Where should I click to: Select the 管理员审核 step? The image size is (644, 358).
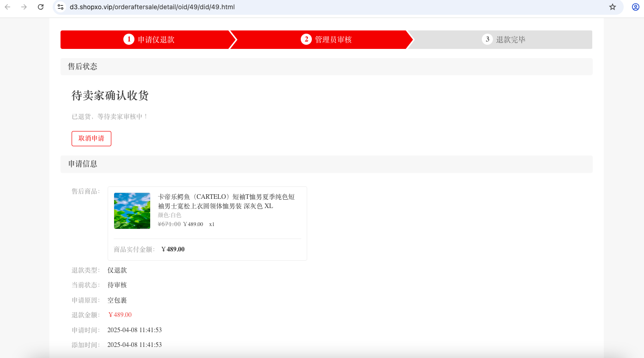coord(334,40)
